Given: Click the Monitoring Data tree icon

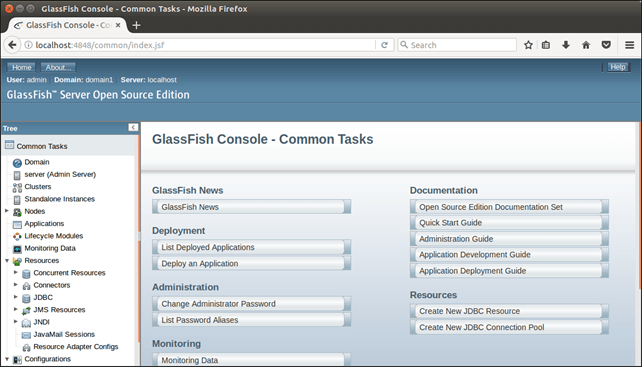Looking at the screenshot, I should coord(17,249).
